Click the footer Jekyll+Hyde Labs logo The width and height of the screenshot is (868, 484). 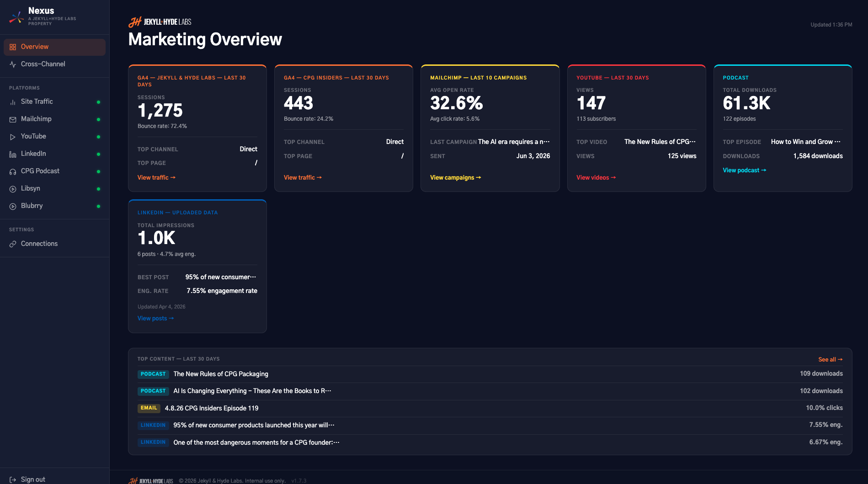(151, 481)
